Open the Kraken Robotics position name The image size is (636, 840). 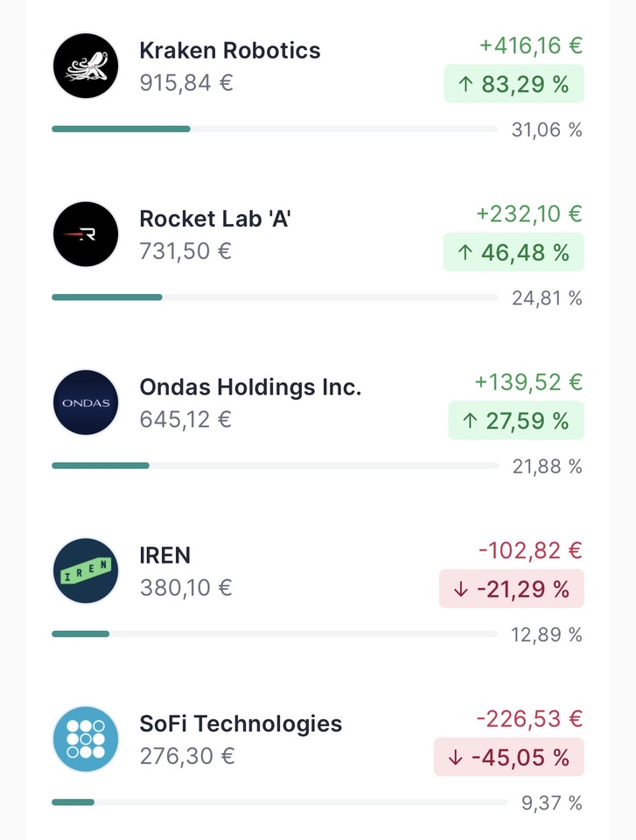(230, 51)
